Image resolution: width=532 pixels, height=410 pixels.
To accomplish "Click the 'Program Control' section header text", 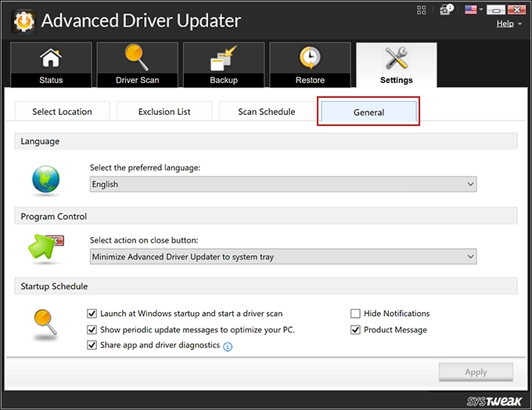I will point(54,216).
